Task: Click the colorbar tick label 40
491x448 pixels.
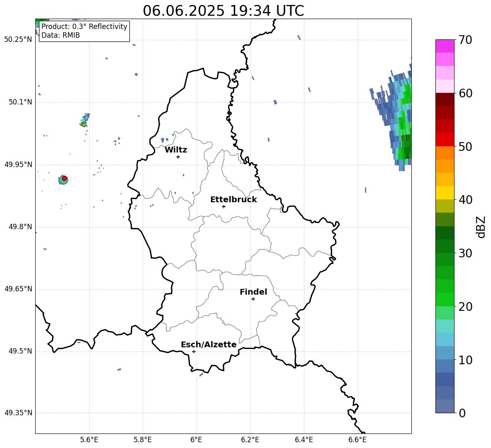Action: click(x=465, y=200)
